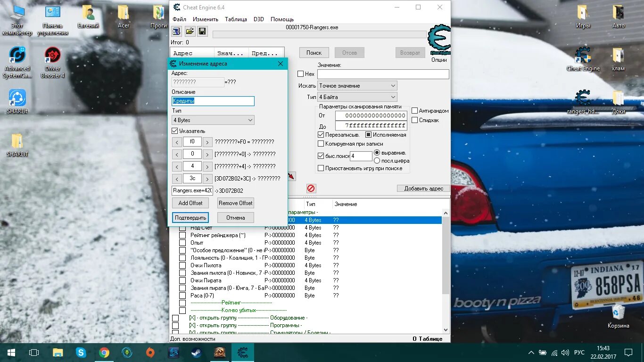
Task: Open the Авто folder on desktop
Action: [618, 16]
